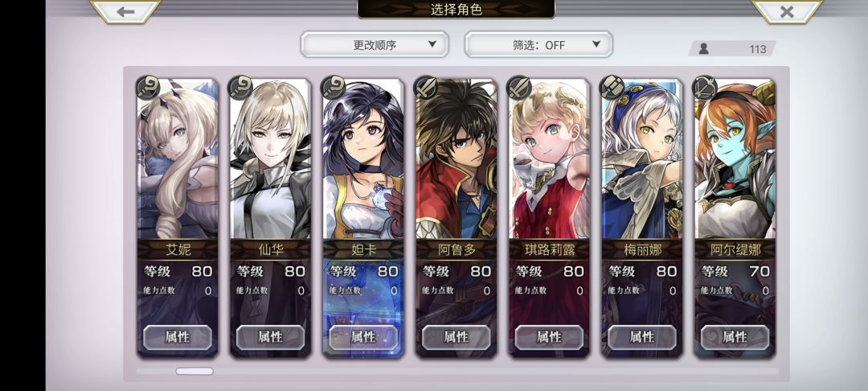Click the gun class icon on 梅丽娜's card
This screenshot has width=868, height=391.
click(x=612, y=88)
